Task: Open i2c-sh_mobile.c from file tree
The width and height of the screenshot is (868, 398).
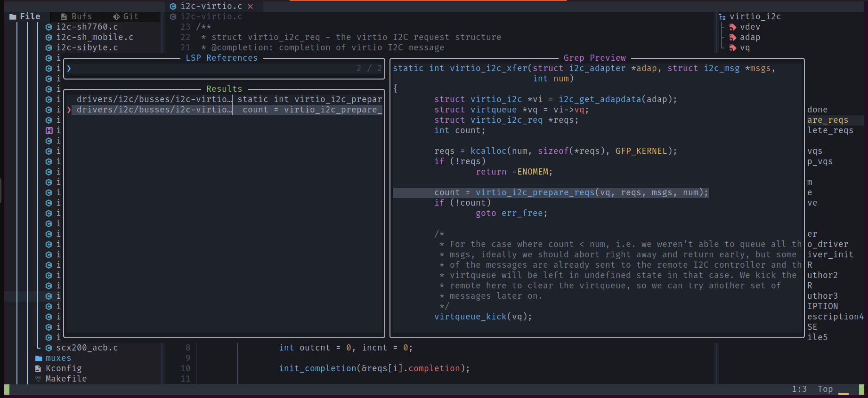Action: click(x=95, y=37)
